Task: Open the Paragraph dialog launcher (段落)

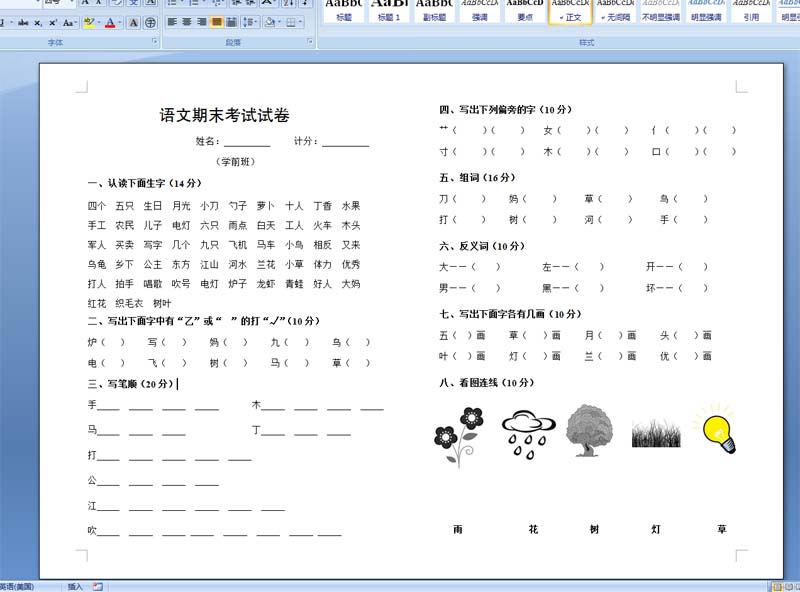Action: pyautogui.click(x=309, y=42)
